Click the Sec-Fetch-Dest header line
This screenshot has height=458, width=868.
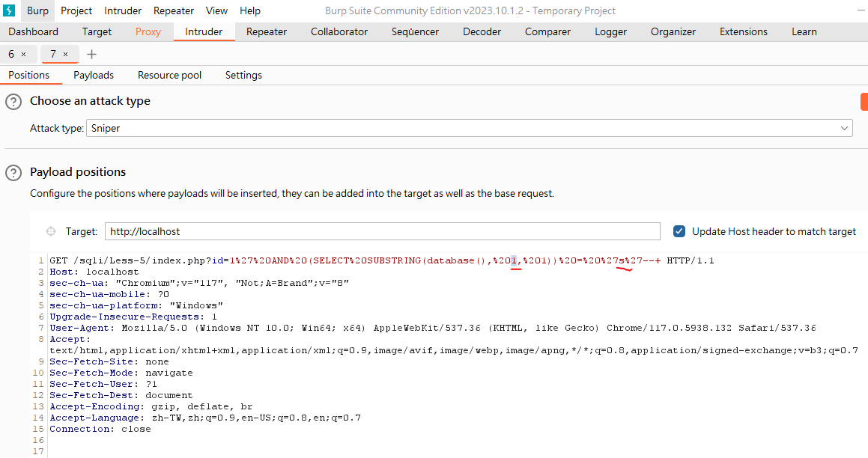(x=121, y=395)
